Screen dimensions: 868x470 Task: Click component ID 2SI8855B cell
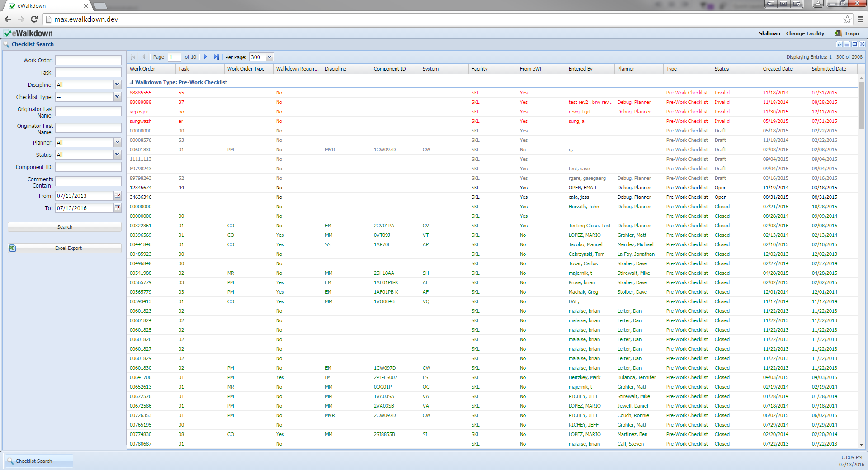384,434
